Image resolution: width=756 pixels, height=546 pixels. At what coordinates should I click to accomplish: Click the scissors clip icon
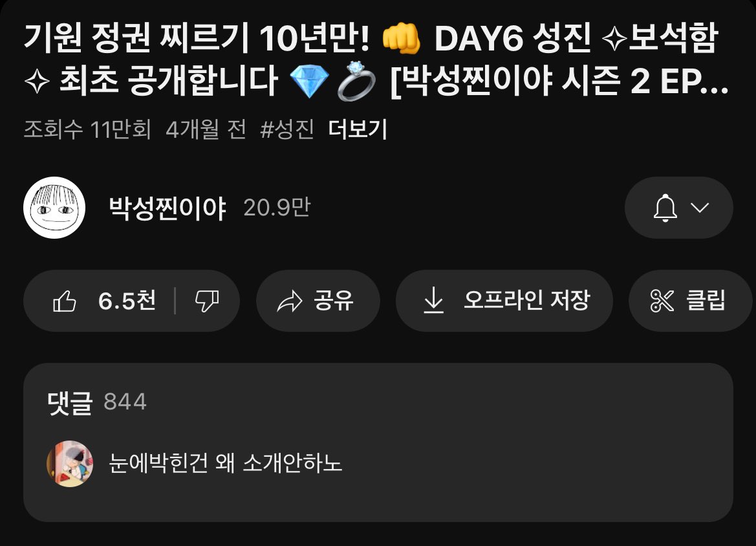[662, 301]
